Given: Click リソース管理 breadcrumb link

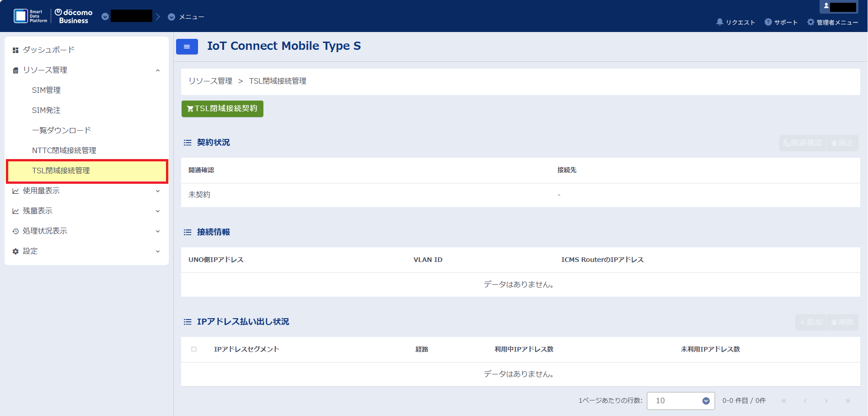Looking at the screenshot, I should [x=210, y=81].
